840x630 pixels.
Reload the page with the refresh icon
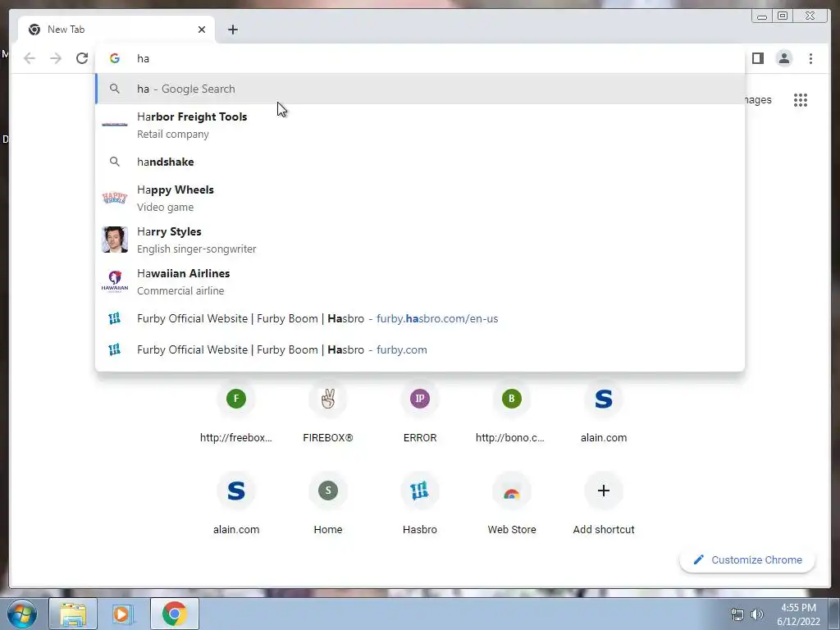tap(82, 58)
